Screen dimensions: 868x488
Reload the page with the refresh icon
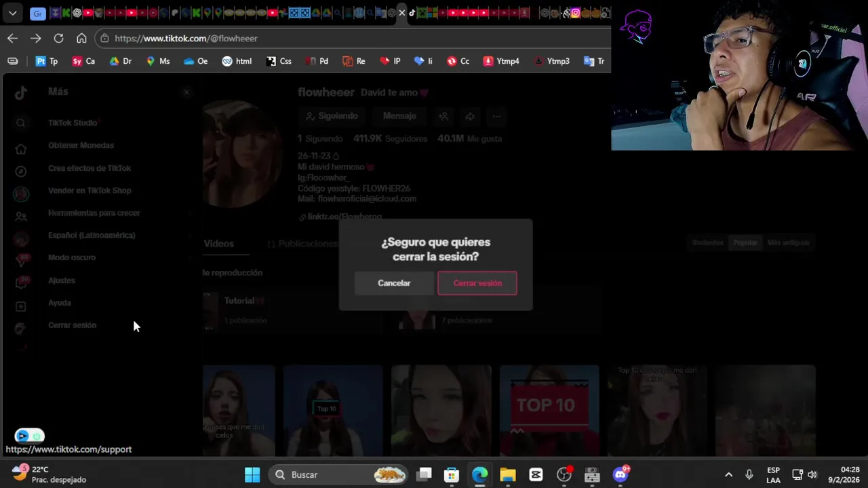click(58, 39)
